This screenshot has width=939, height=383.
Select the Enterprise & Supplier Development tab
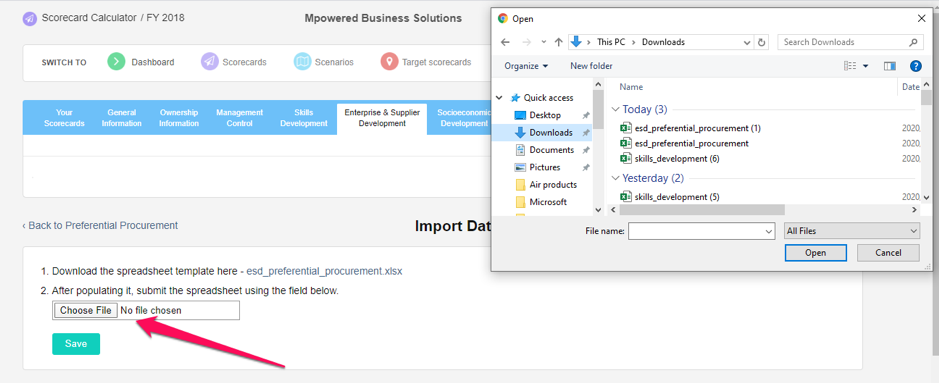[382, 118]
